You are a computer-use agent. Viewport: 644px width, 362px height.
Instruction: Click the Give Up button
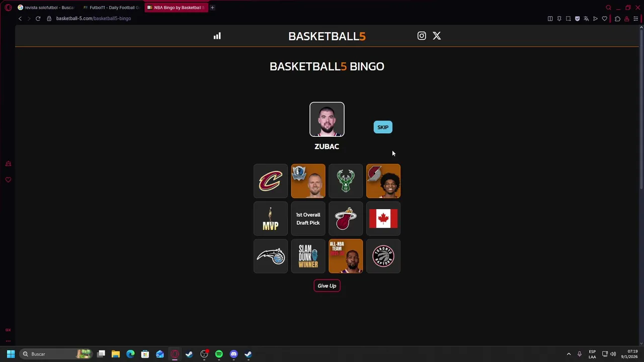tap(327, 286)
